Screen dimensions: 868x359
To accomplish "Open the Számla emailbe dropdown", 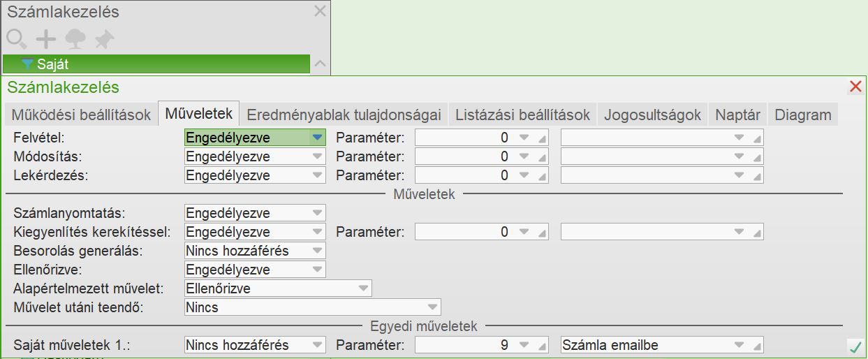I will [x=739, y=344].
